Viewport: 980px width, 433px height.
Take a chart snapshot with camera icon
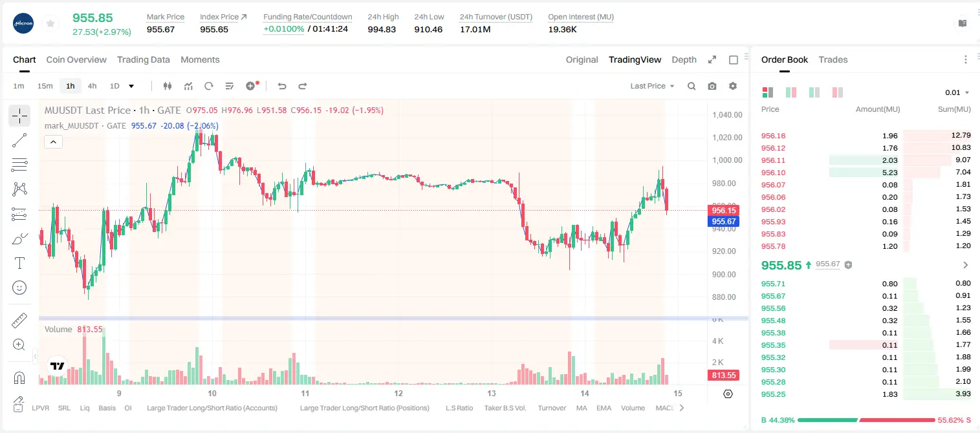[712, 86]
